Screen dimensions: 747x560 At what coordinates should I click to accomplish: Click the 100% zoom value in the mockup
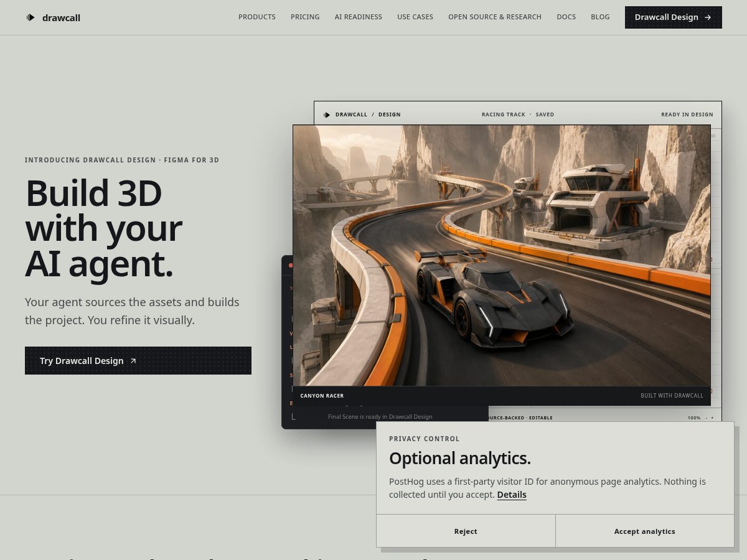point(694,418)
